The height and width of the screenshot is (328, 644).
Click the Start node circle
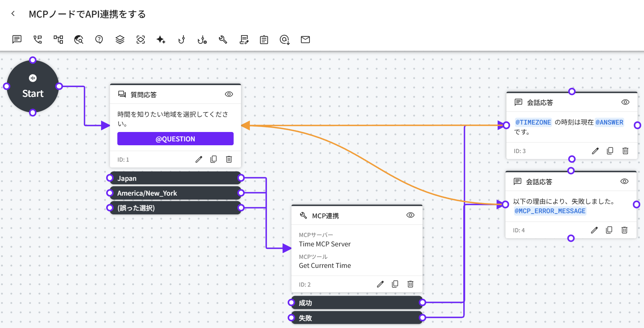pyautogui.click(x=33, y=86)
